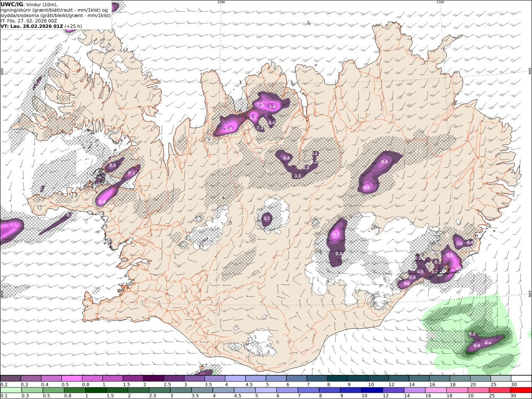
Task: Click the '0.7' precipitation value label
Action: pyautogui.click(x=336, y=235)
